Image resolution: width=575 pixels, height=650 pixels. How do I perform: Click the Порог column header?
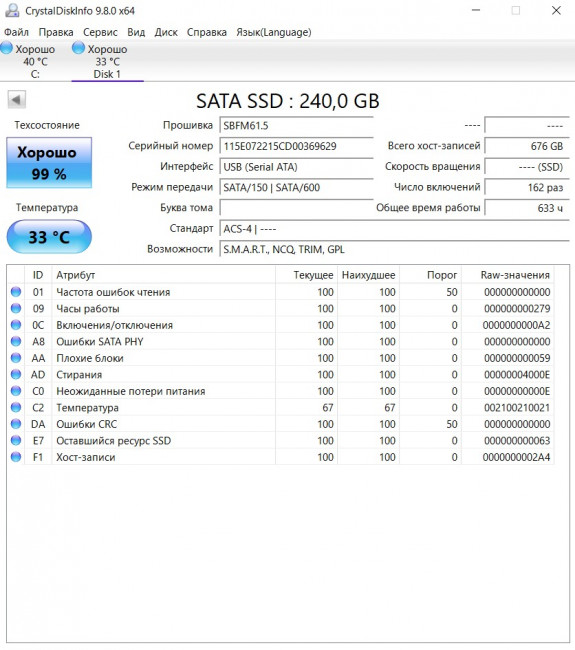click(430, 275)
